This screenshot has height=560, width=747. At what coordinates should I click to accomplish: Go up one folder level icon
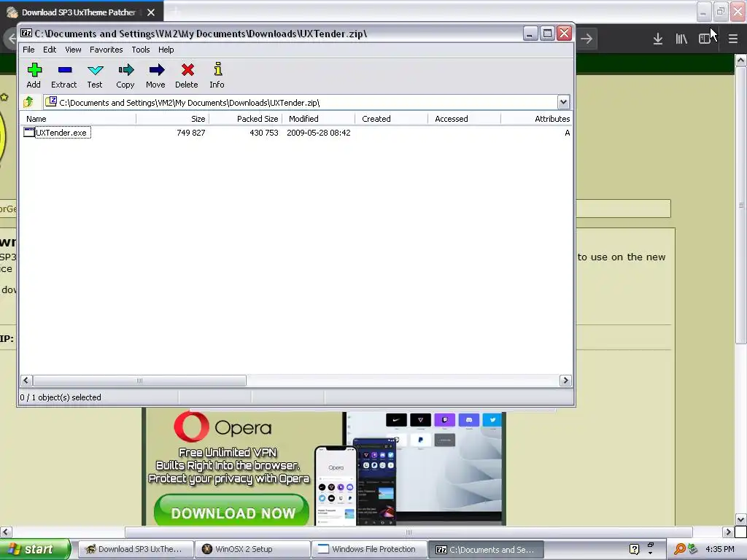pos(28,102)
